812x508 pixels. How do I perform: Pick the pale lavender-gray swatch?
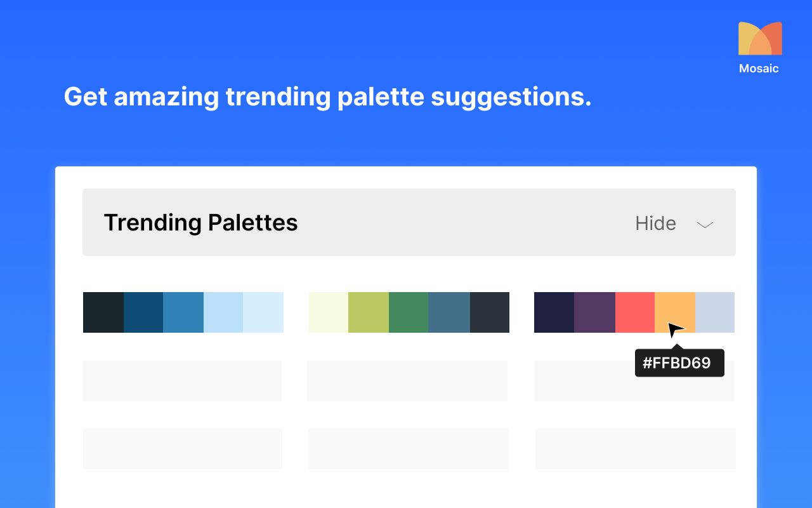tap(715, 312)
